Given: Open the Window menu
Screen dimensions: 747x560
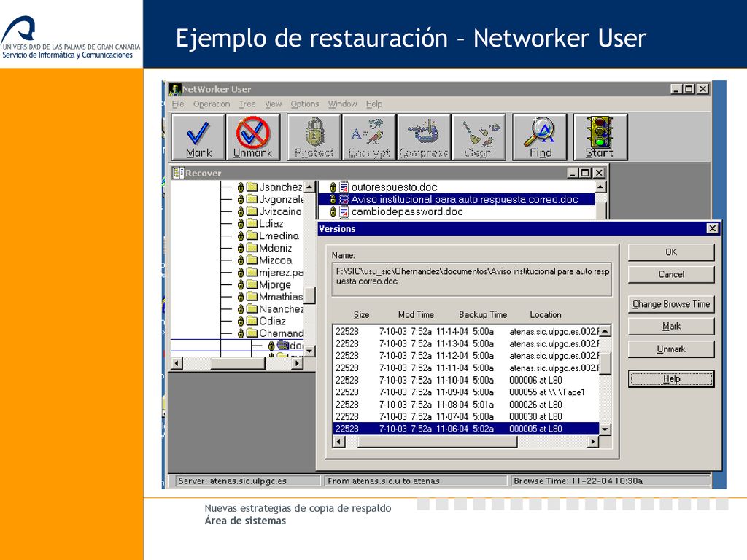Looking at the screenshot, I should click(343, 104).
